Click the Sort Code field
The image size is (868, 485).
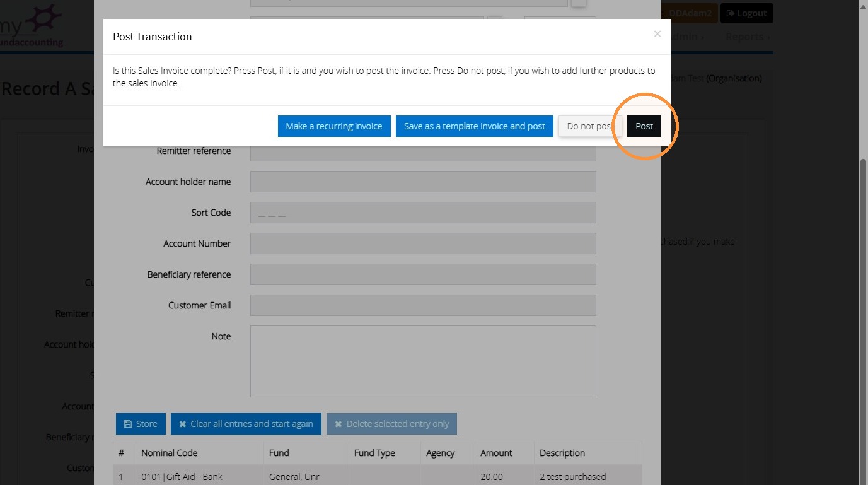[423, 213]
